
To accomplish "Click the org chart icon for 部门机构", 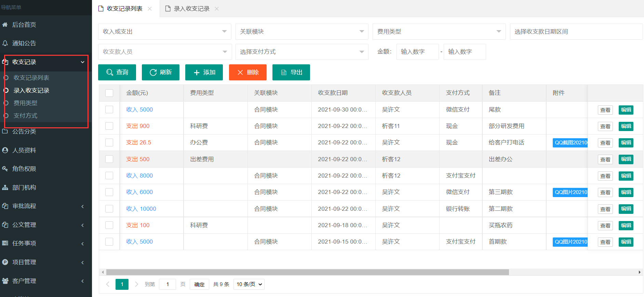I will point(5,188).
